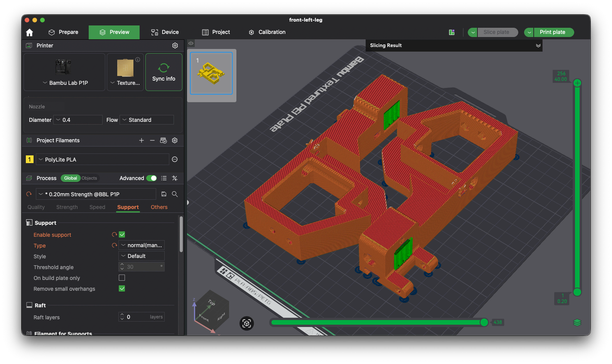Image resolution: width=612 pixels, height=364 pixels.
Task: Turn off the Advanced toggle
Action: tap(152, 178)
